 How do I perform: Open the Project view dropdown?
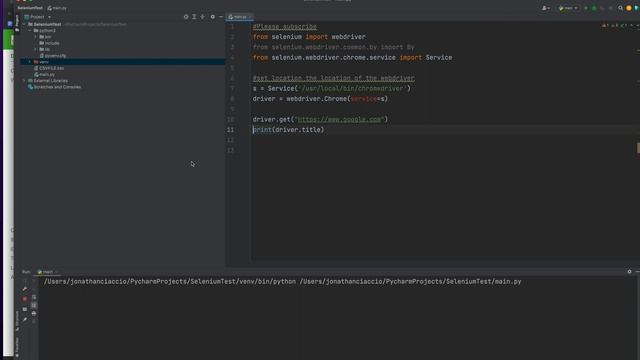(49, 17)
